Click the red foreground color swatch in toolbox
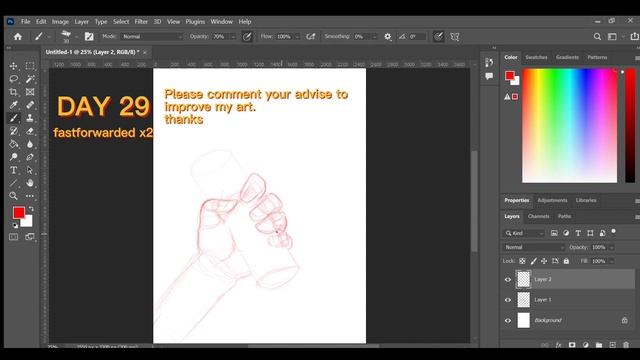 point(18,213)
